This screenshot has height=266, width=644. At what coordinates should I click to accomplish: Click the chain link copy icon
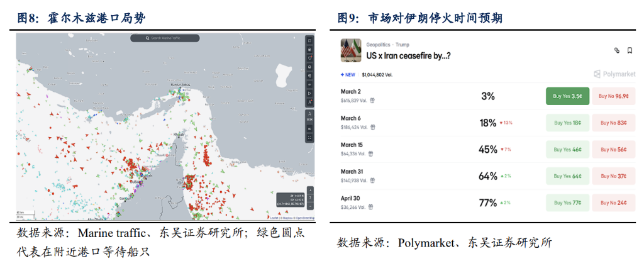click(616, 50)
